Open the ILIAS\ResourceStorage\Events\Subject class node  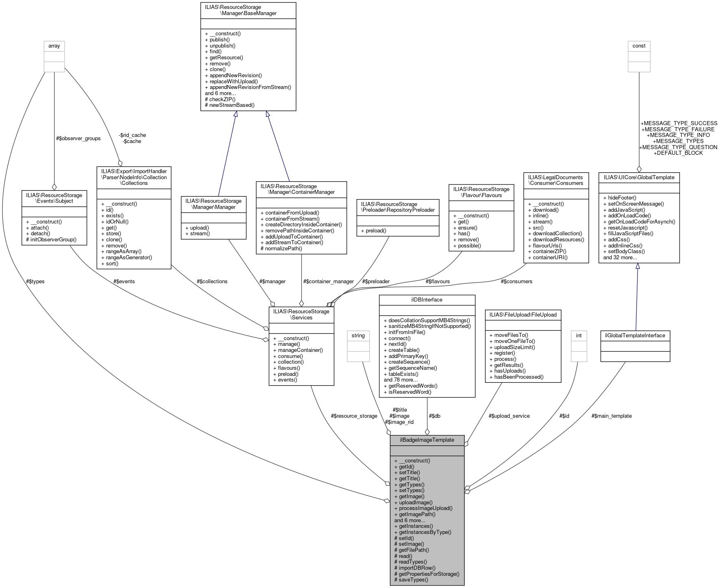pos(54,218)
